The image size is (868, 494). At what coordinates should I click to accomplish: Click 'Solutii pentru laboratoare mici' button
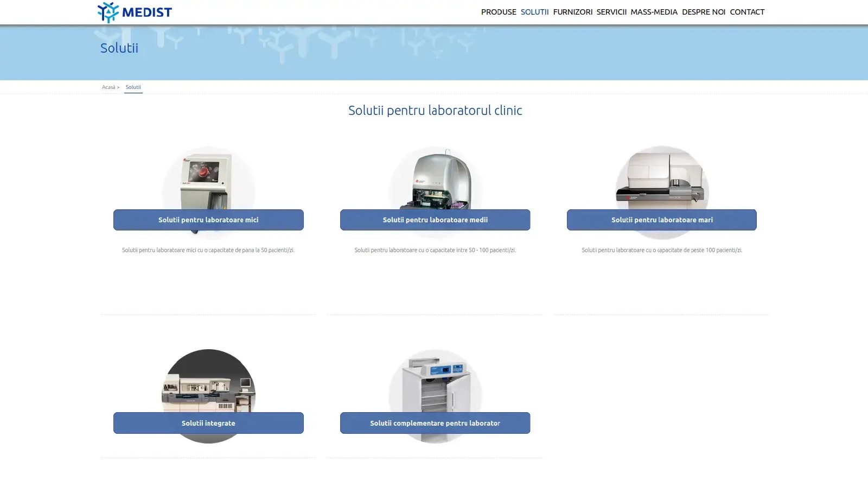[x=208, y=220]
